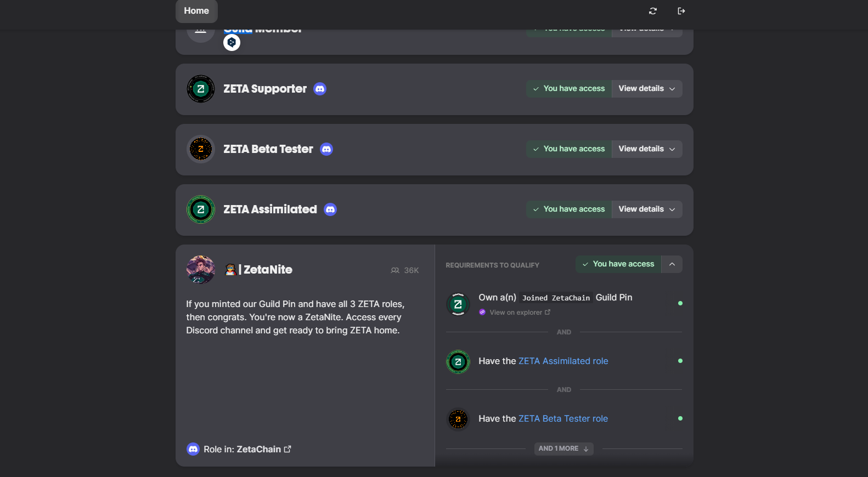The width and height of the screenshot is (868, 477).
Task: Click the ZetaNite role description paragraph
Action: [295, 317]
